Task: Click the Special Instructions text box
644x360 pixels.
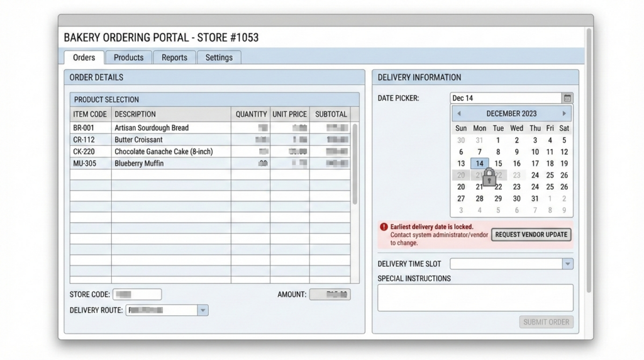Action: click(x=475, y=297)
